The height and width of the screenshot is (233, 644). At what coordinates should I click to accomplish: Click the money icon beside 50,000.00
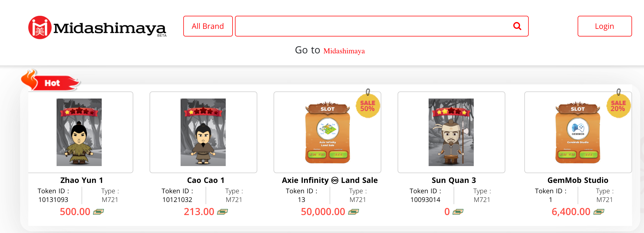(x=354, y=212)
